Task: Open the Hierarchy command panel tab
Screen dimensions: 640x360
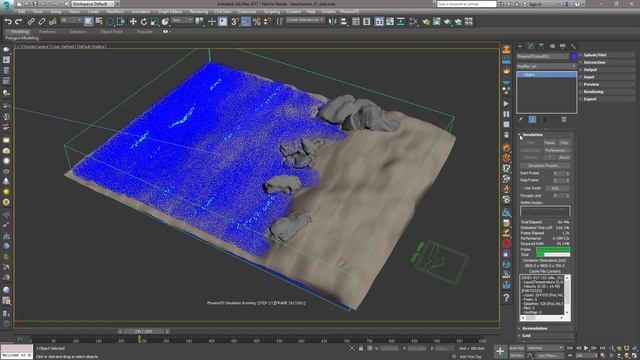Action: point(541,46)
